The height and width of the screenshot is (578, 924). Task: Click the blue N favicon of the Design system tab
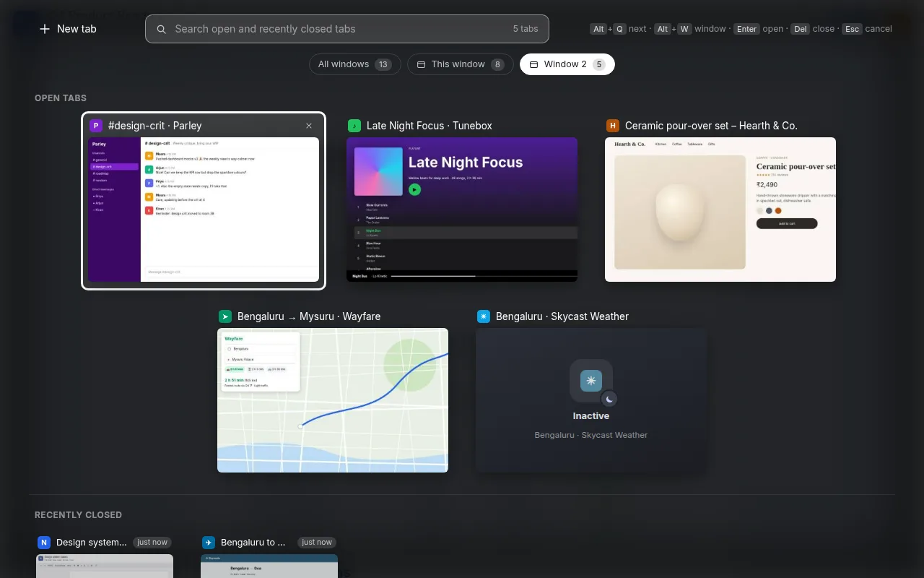click(x=44, y=543)
